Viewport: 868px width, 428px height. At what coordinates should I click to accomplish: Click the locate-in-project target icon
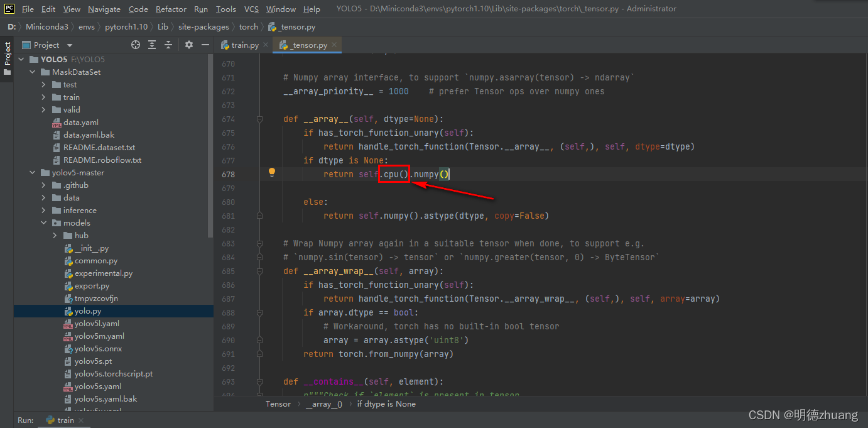pos(136,45)
